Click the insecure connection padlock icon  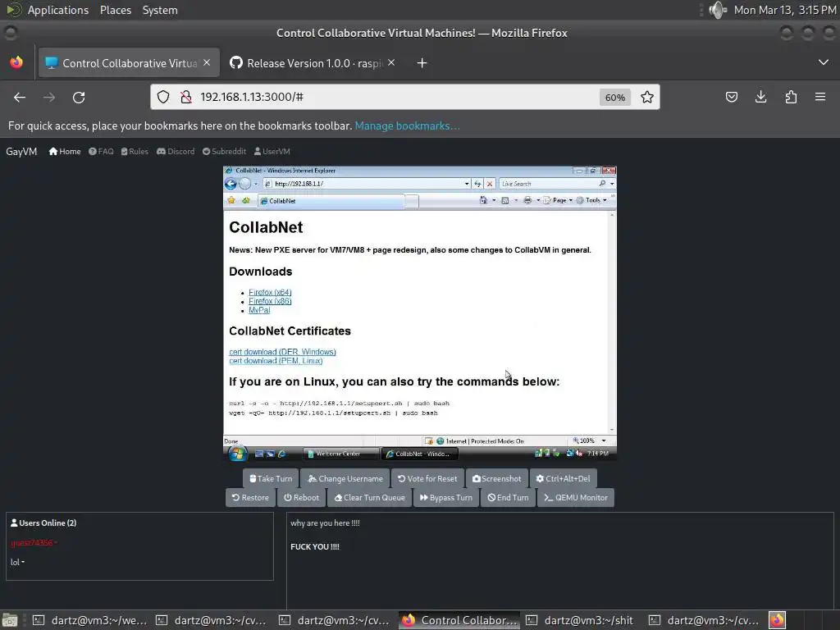(x=186, y=97)
